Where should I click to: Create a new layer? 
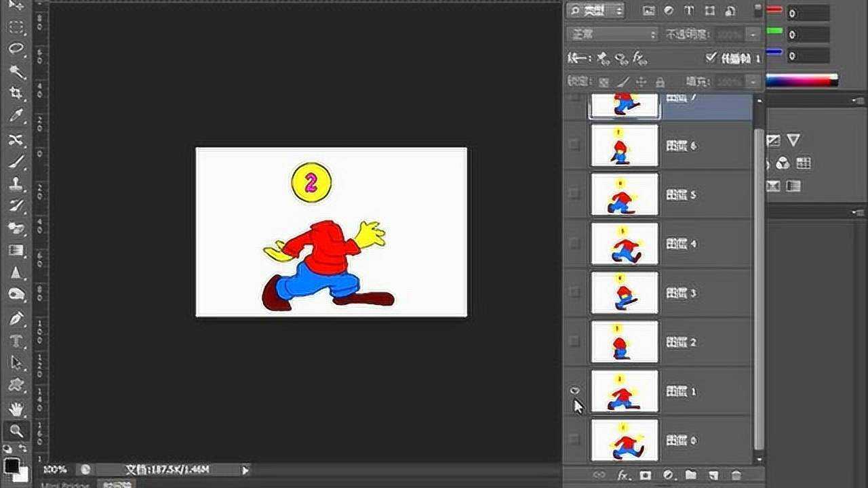714,475
